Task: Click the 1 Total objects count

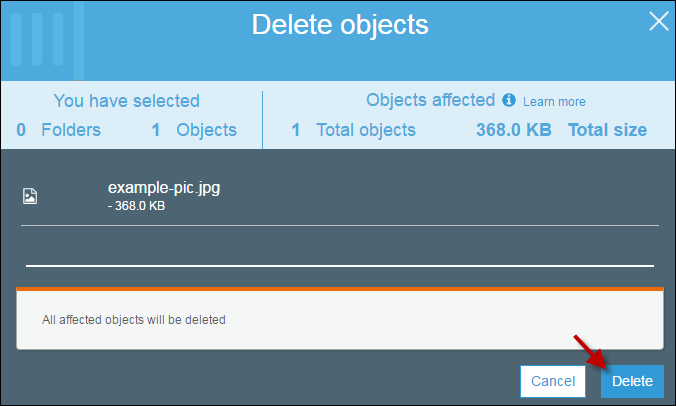Action: coord(354,130)
